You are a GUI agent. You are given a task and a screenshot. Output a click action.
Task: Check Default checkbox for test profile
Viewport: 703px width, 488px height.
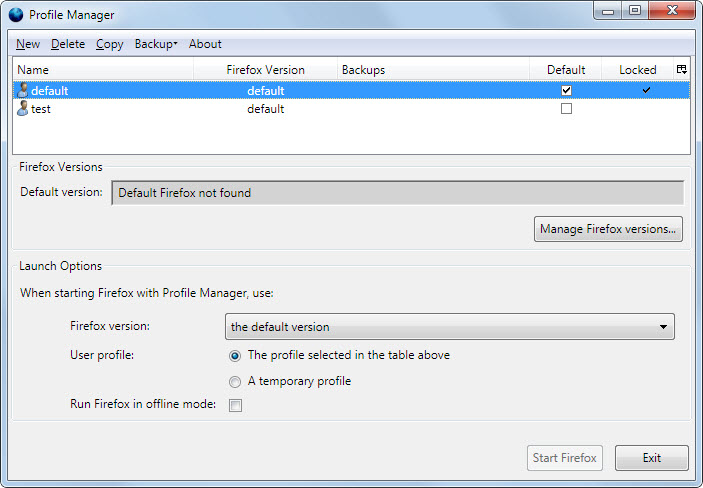[x=566, y=109]
